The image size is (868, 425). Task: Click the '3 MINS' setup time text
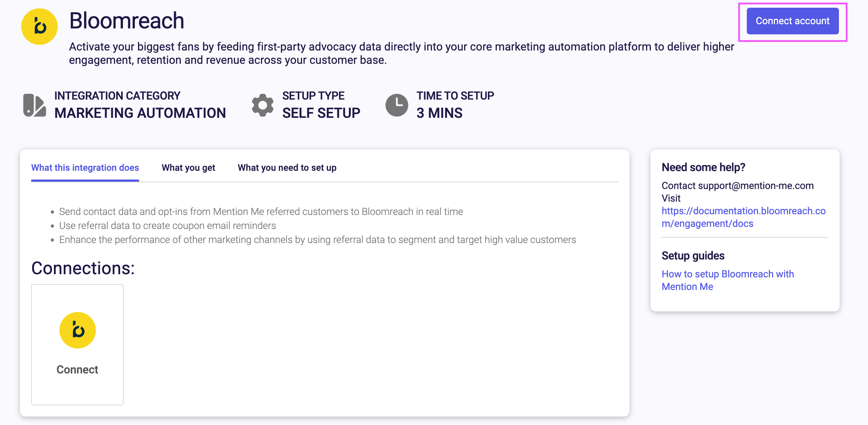pos(439,113)
